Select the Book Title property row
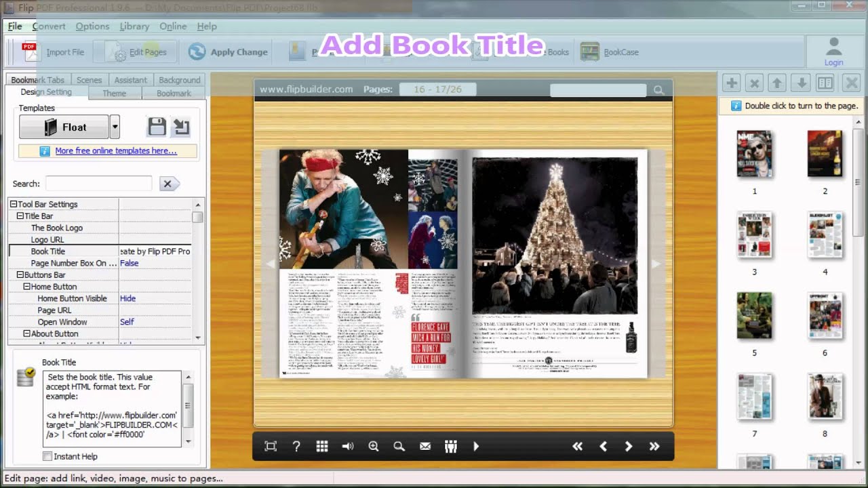The height and width of the screenshot is (488, 868). (x=100, y=251)
